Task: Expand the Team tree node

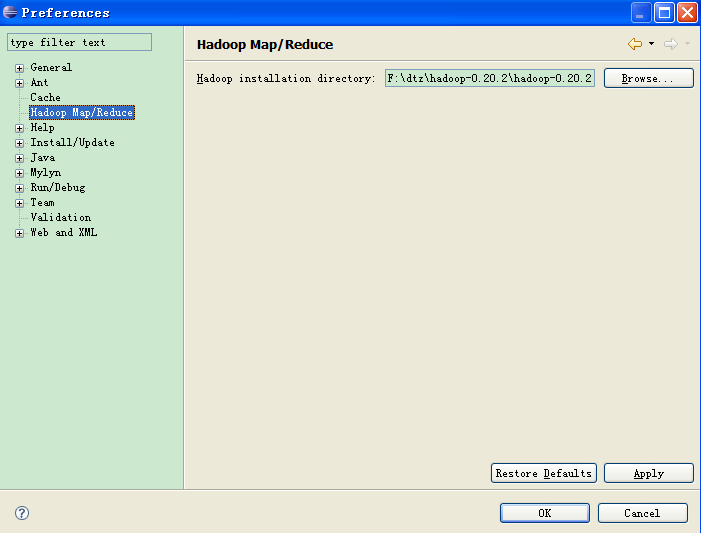Action: pos(19,203)
